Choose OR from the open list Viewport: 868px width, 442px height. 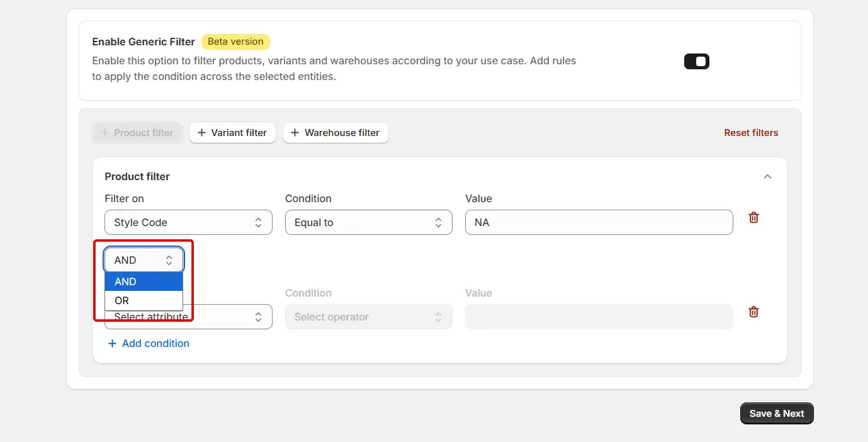coord(144,300)
